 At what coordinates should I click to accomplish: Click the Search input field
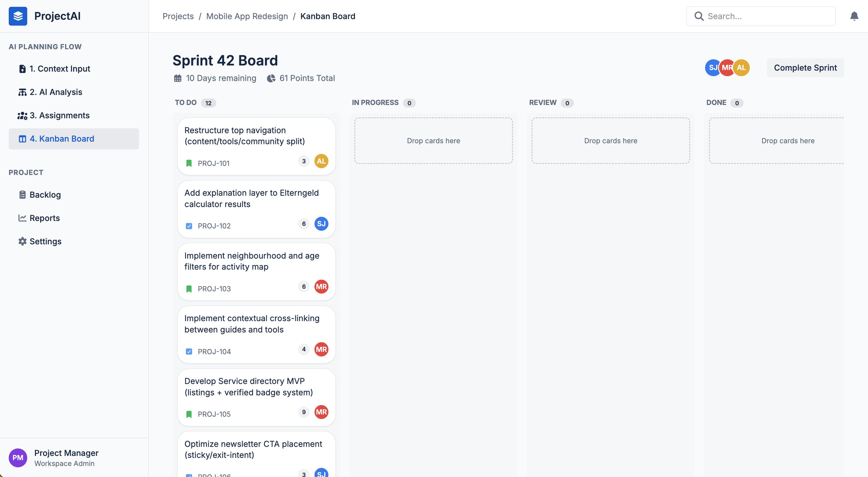point(761,16)
